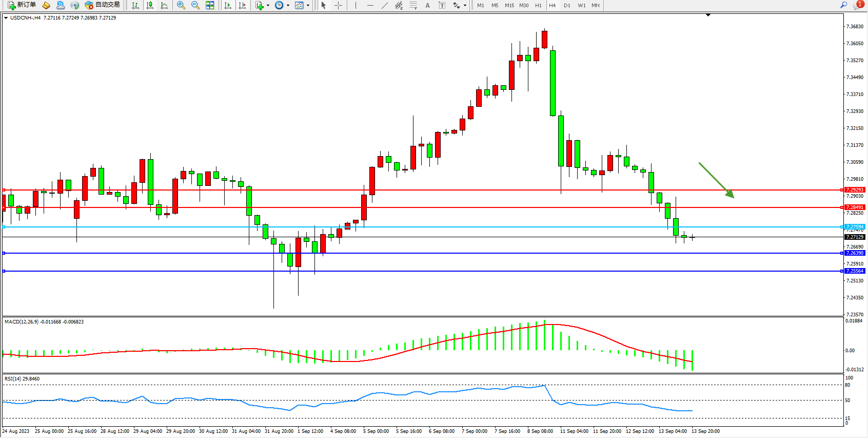
Task: Switch to the M15 timeframe
Action: click(509, 5)
